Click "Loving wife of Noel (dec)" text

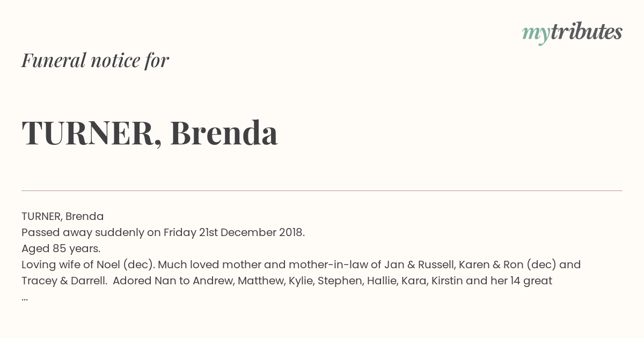[87, 264]
